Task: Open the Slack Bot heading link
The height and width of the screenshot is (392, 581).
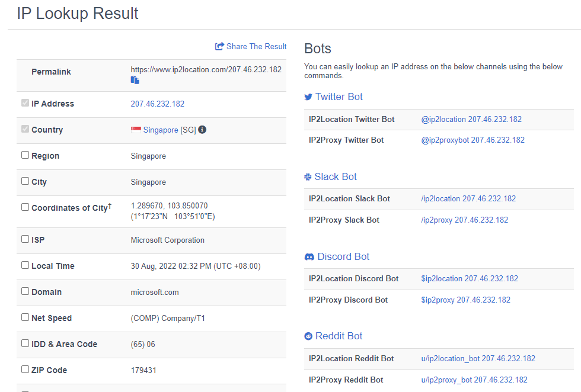Action: (x=336, y=176)
